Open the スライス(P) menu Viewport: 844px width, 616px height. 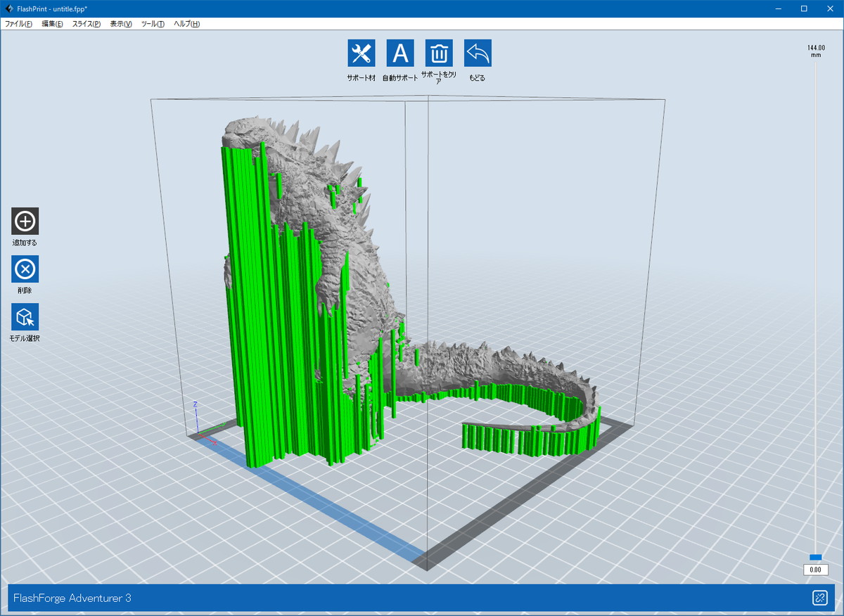[87, 24]
